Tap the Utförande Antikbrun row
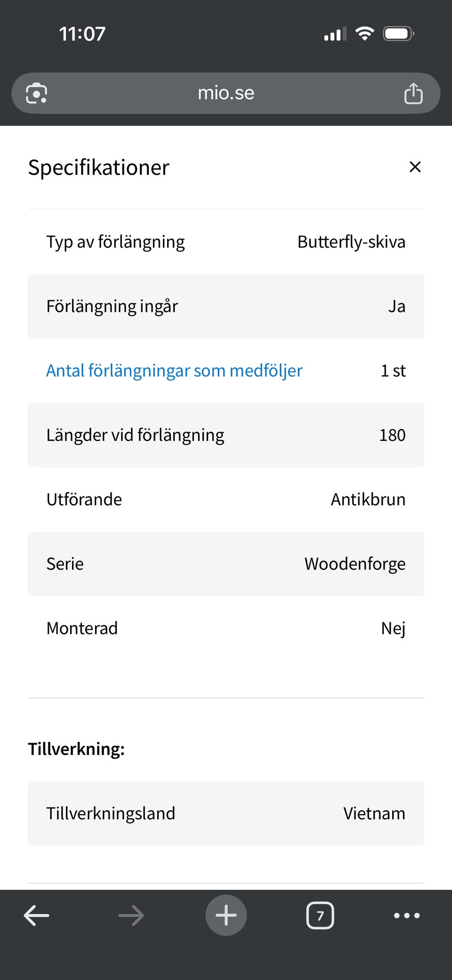The width and height of the screenshot is (452, 980). 226,499
